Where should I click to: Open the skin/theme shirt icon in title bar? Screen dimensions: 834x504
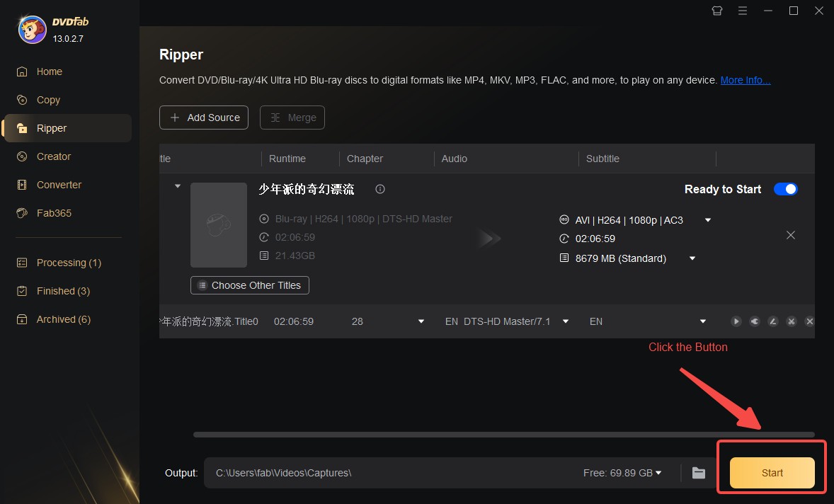click(717, 11)
